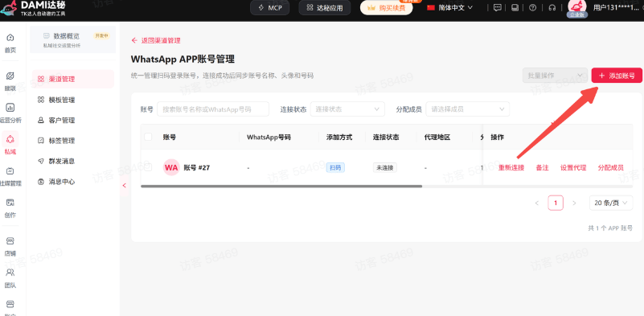
Task: Click 设置代理 for 账号 #27
Action: pyautogui.click(x=573, y=168)
